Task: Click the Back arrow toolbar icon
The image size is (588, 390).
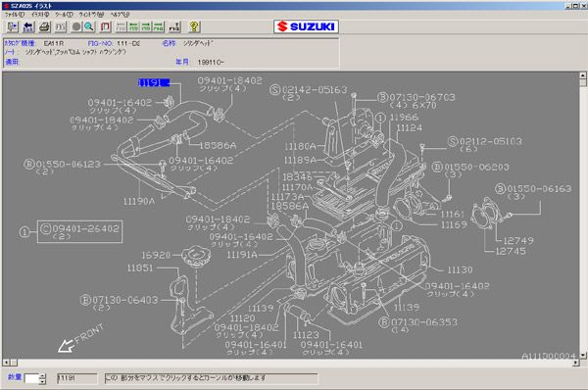Action: pos(28,26)
